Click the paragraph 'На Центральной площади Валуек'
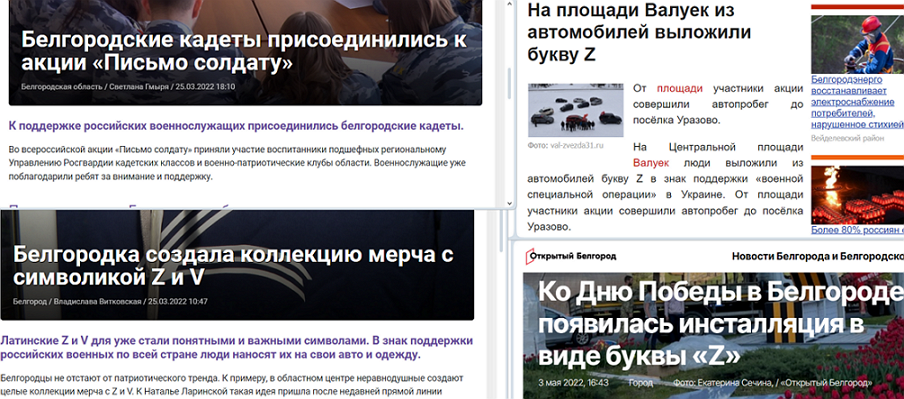904x399 pixels. [x=665, y=188]
